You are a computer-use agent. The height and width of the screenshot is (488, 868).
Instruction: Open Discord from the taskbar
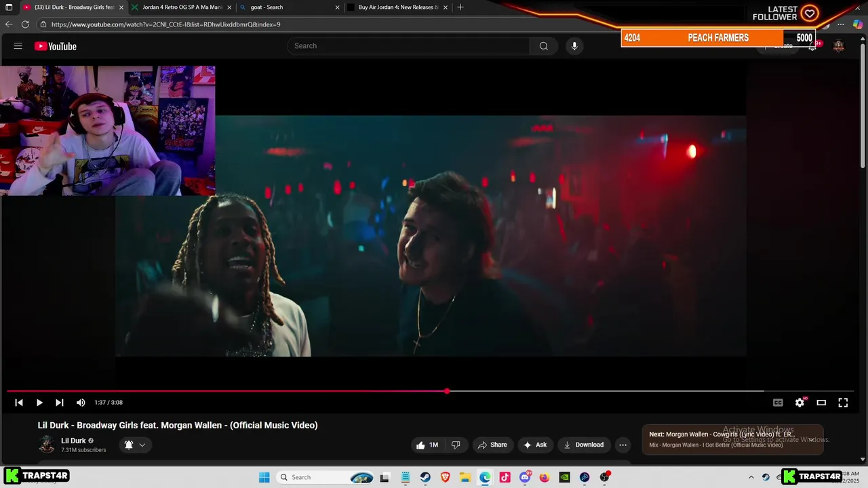point(525,477)
